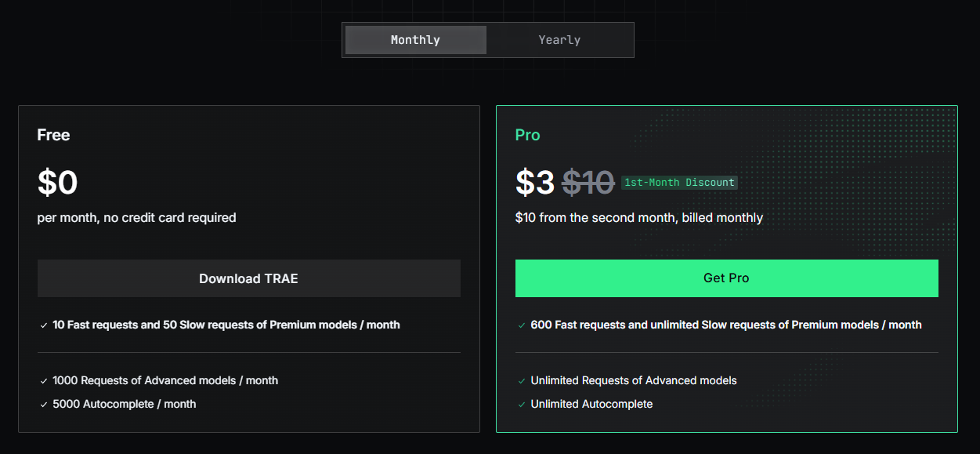Click checkmark beside 10 Fast requests feature
The width and height of the screenshot is (980, 454).
[44, 325]
